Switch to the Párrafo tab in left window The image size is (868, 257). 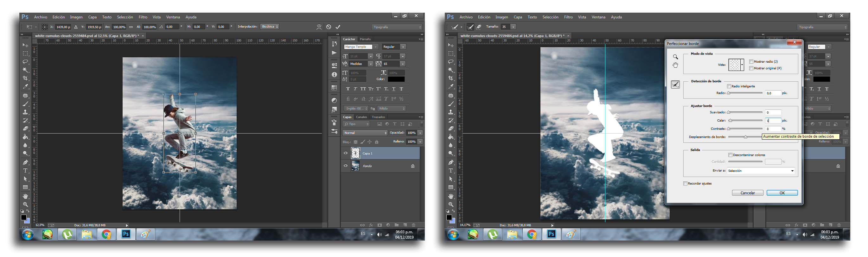point(365,39)
